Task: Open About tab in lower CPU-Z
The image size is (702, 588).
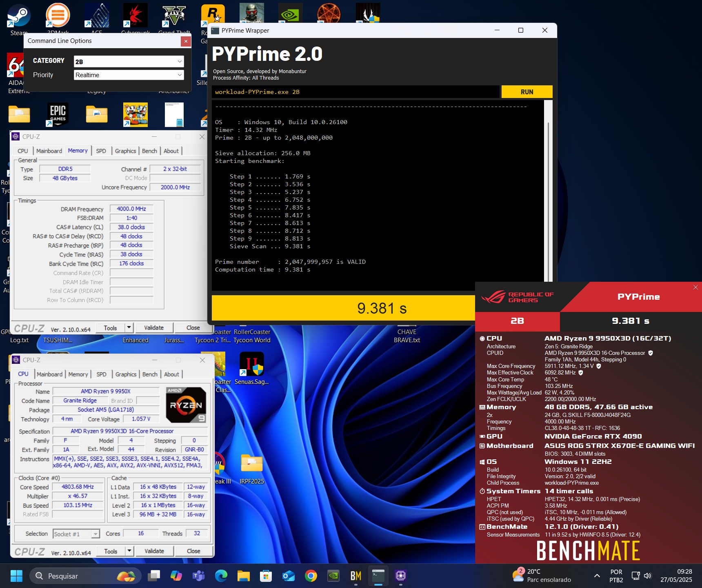Action: coord(171,374)
